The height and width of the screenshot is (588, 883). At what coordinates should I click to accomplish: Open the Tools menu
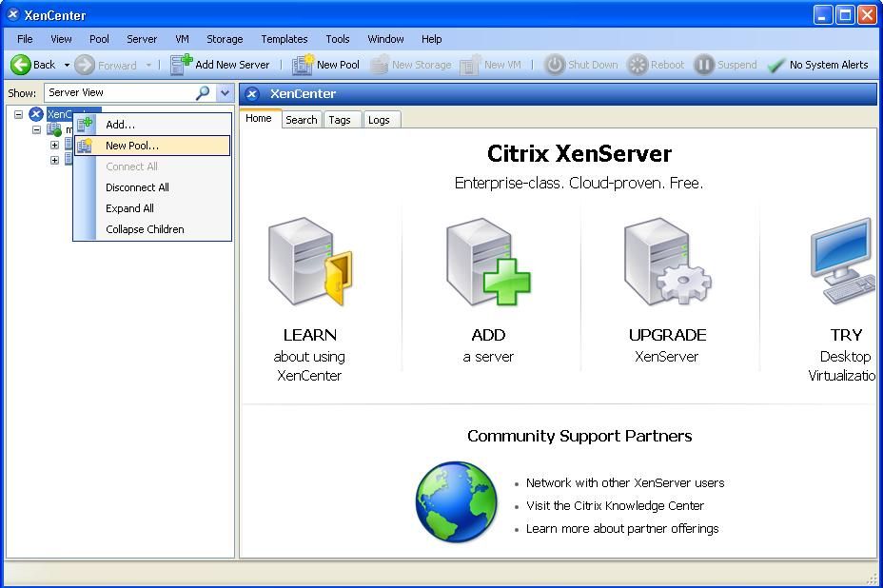point(338,39)
